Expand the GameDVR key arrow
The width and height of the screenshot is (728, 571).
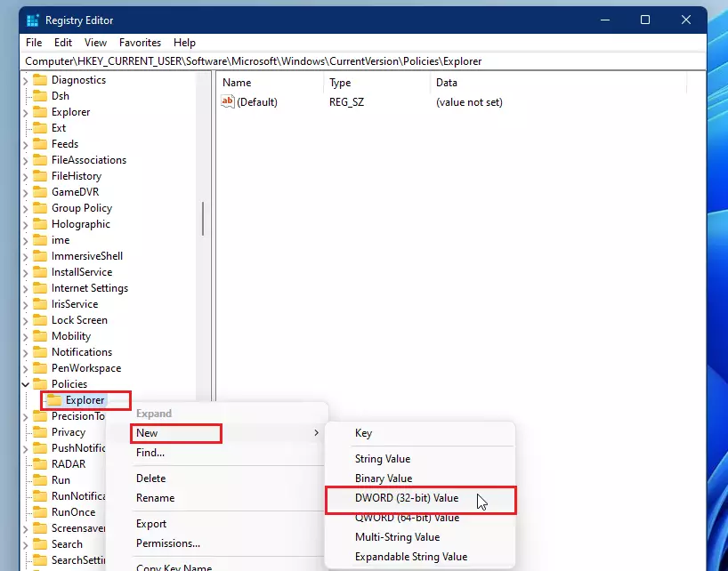[26, 192]
